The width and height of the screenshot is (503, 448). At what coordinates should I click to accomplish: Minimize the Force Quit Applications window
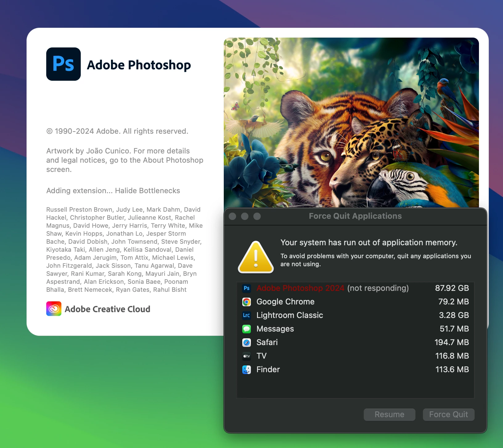245,216
